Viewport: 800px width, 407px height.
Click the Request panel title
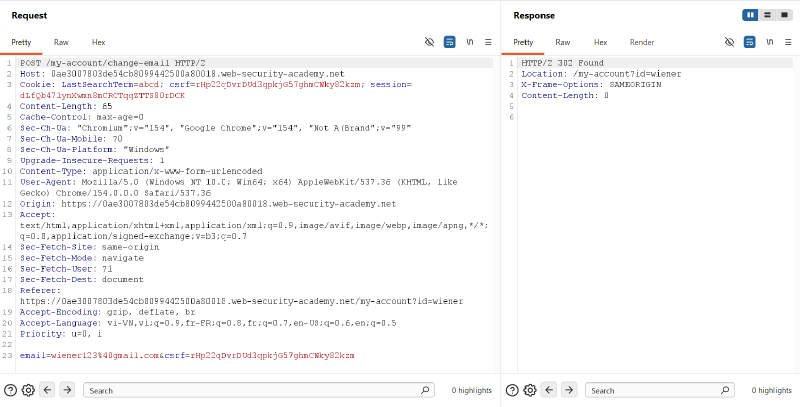(x=29, y=15)
